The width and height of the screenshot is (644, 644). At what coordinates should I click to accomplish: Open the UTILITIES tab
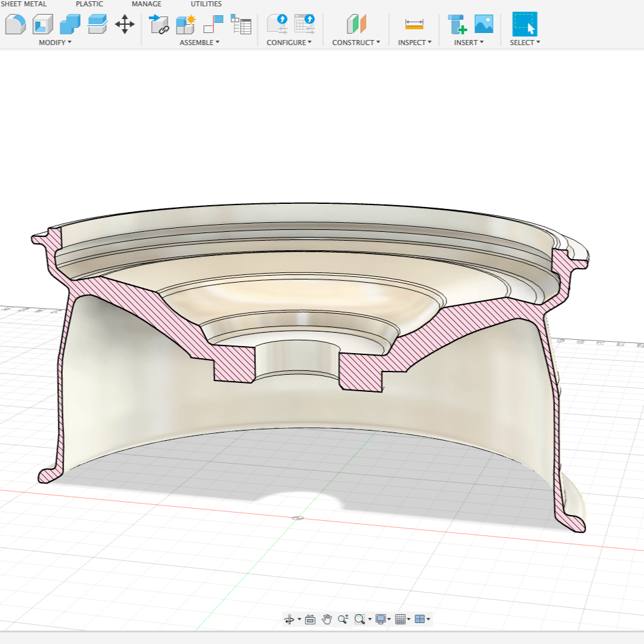pyautogui.click(x=206, y=4)
